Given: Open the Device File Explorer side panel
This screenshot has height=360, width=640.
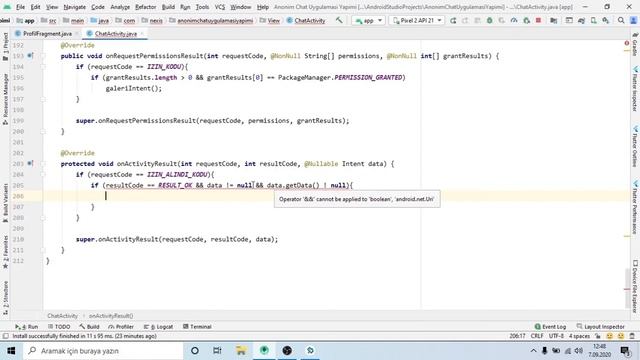Looking at the screenshot, I should pos(635,287).
